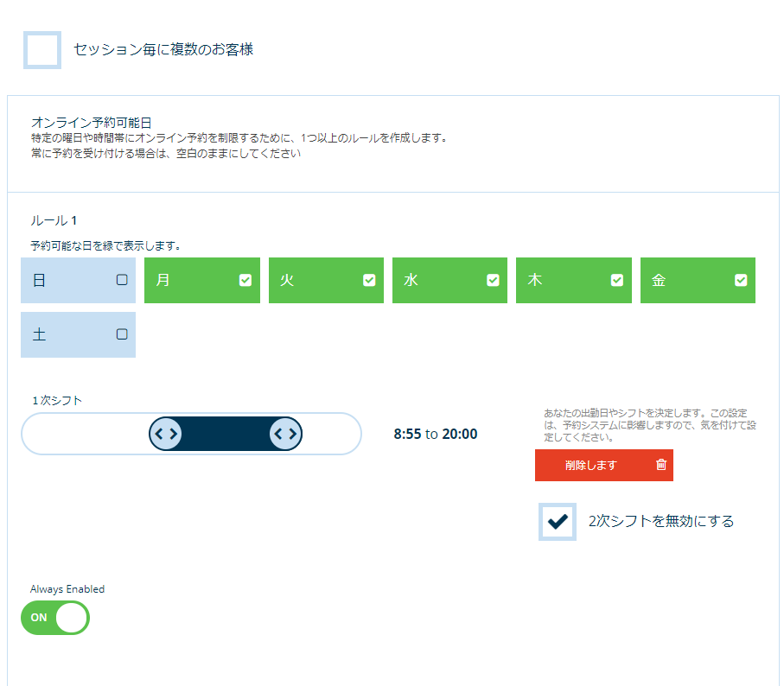
Task: Click the dark shift range bar
Action: pyautogui.click(x=226, y=434)
